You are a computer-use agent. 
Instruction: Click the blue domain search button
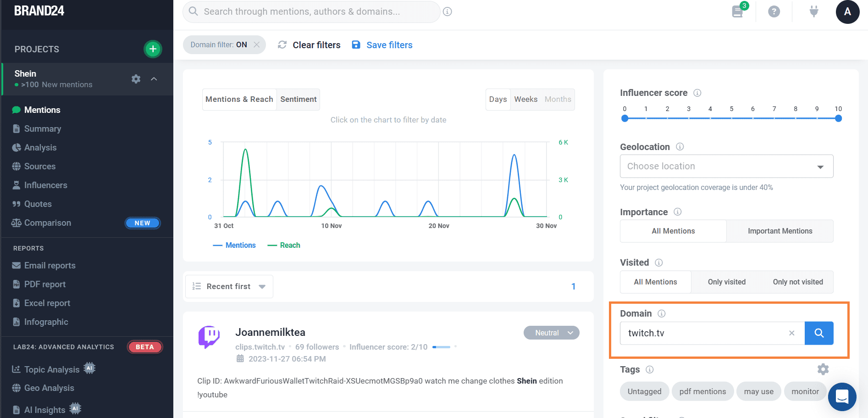(x=819, y=333)
